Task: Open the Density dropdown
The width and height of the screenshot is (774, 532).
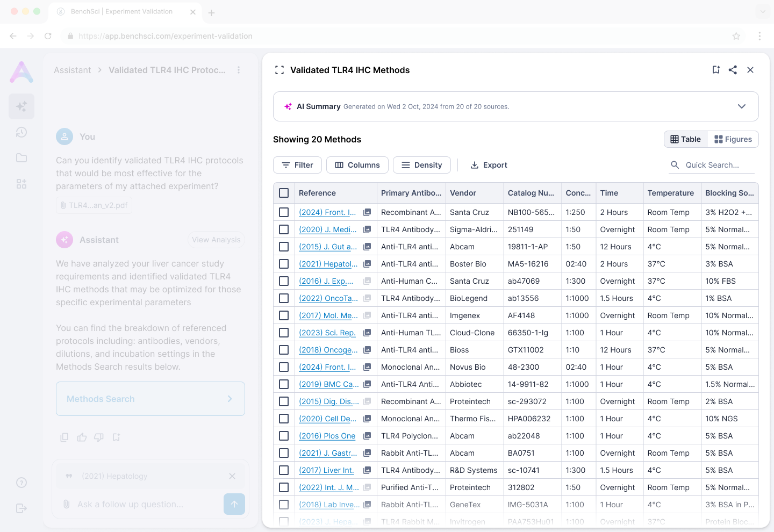Action: 422,165
